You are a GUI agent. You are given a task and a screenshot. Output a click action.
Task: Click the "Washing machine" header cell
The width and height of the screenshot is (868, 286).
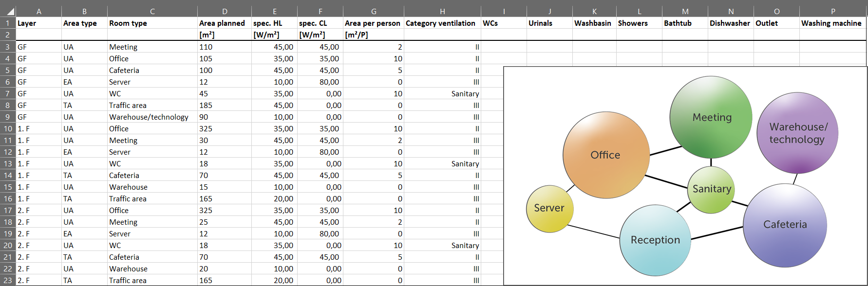(x=832, y=23)
